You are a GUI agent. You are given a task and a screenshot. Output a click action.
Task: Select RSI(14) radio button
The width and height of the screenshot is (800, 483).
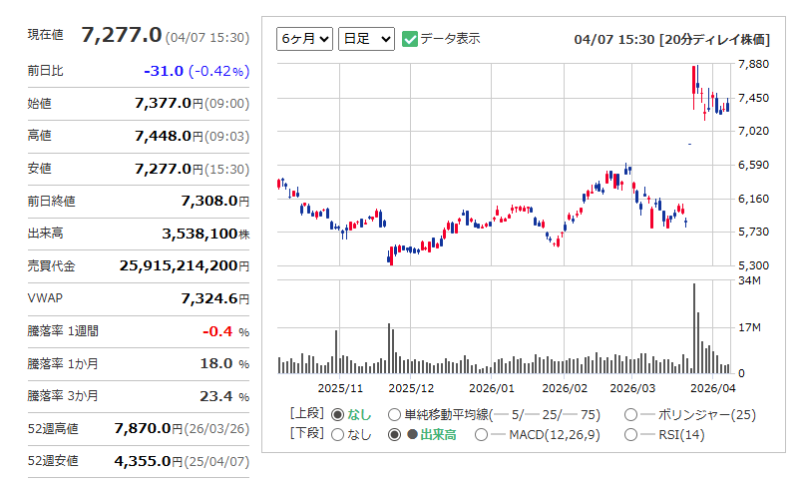point(631,435)
